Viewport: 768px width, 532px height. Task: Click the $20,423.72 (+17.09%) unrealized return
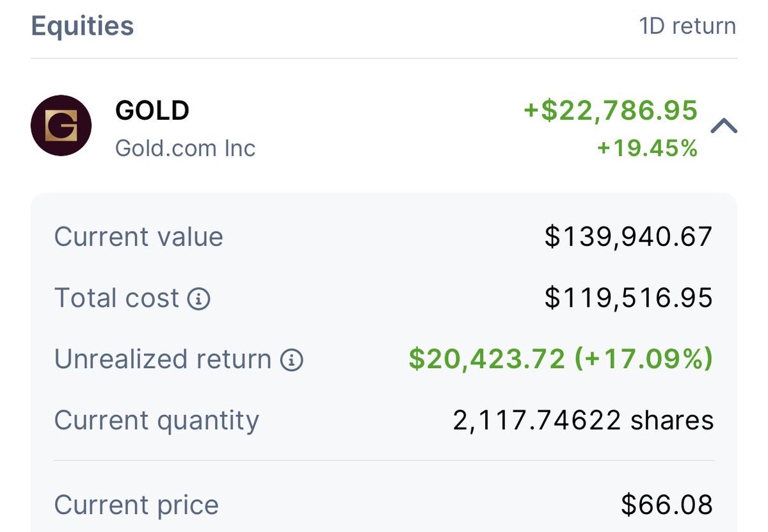pos(561,360)
